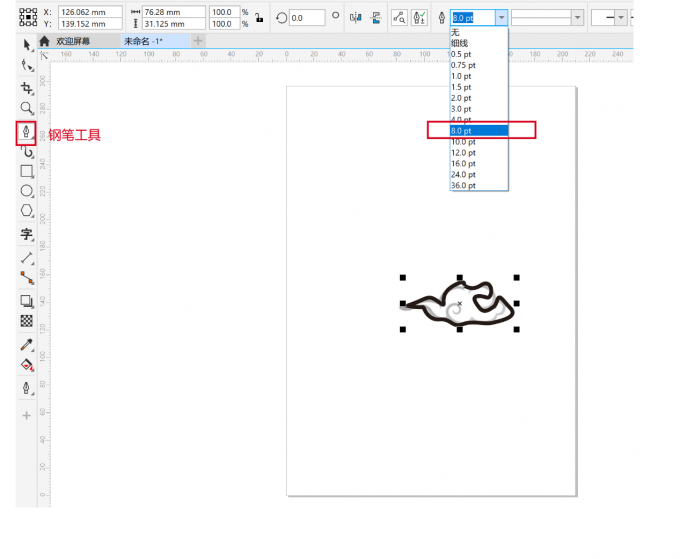
Task: Select the Crop tool
Action: (27, 88)
